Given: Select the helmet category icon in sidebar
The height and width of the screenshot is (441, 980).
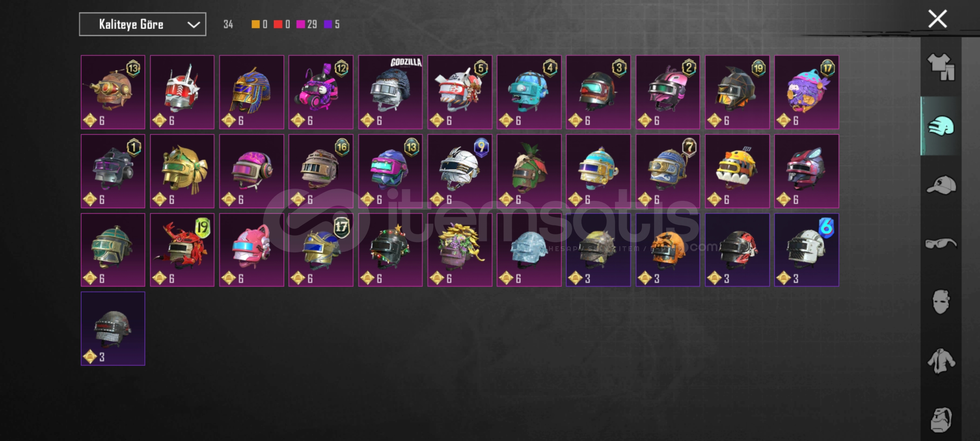Looking at the screenshot, I should [x=941, y=126].
